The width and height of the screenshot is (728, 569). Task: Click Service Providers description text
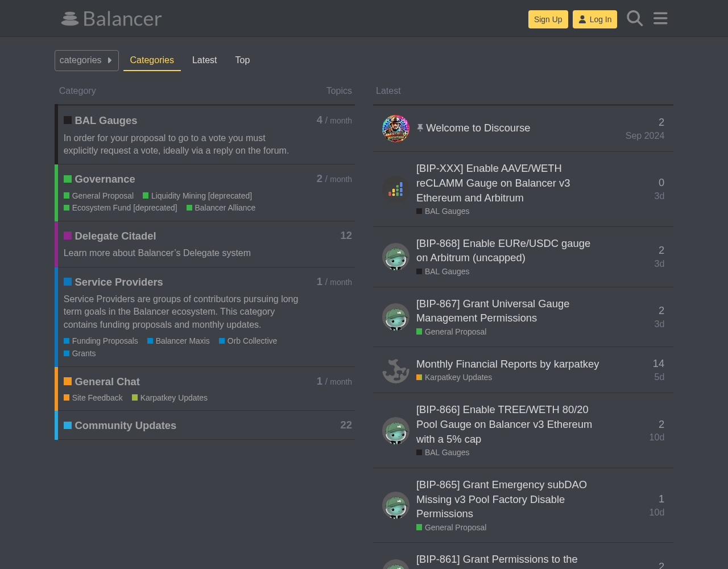coord(181,312)
